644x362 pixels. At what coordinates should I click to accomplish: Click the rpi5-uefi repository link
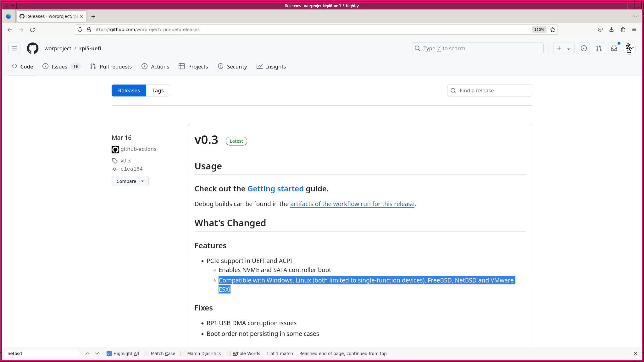(x=90, y=48)
